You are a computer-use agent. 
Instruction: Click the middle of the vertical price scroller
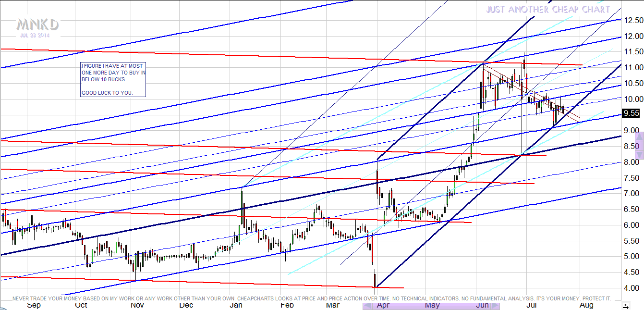pos(639,145)
